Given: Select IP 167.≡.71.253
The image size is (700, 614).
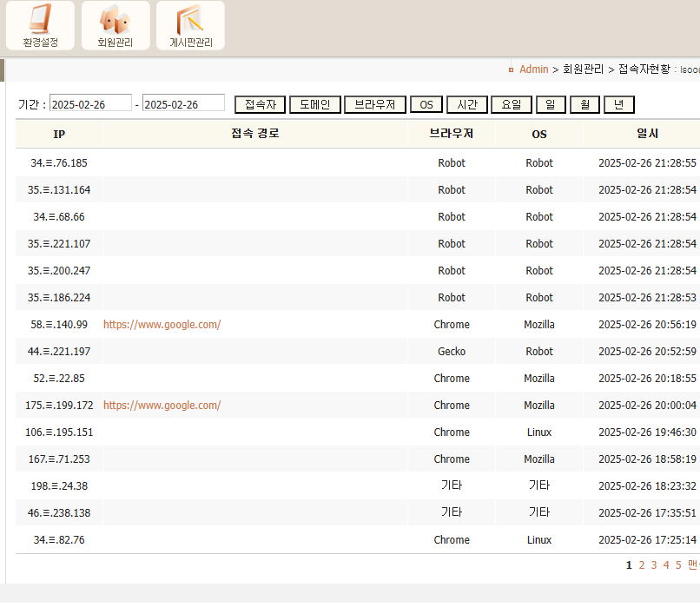Looking at the screenshot, I should pyautogui.click(x=59, y=459).
